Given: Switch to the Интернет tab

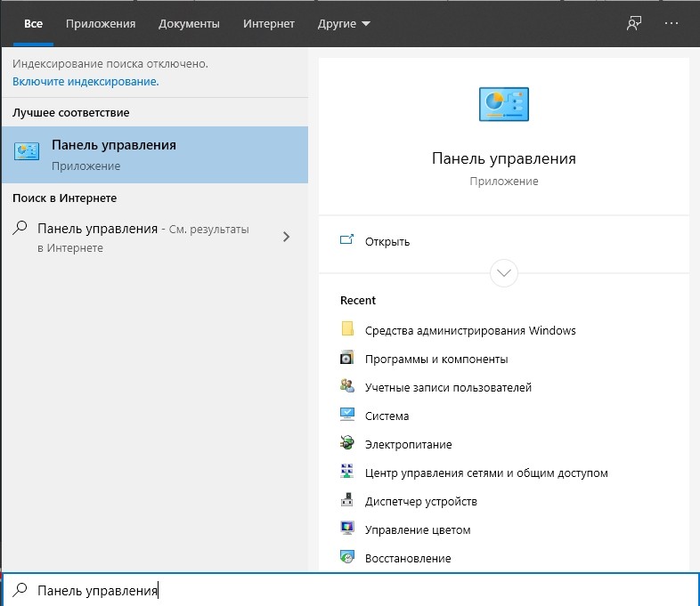Looking at the screenshot, I should click(x=269, y=24).
